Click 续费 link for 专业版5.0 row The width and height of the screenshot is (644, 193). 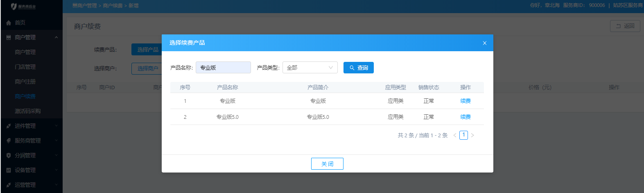pyautogui.click(x=465, y=117)
